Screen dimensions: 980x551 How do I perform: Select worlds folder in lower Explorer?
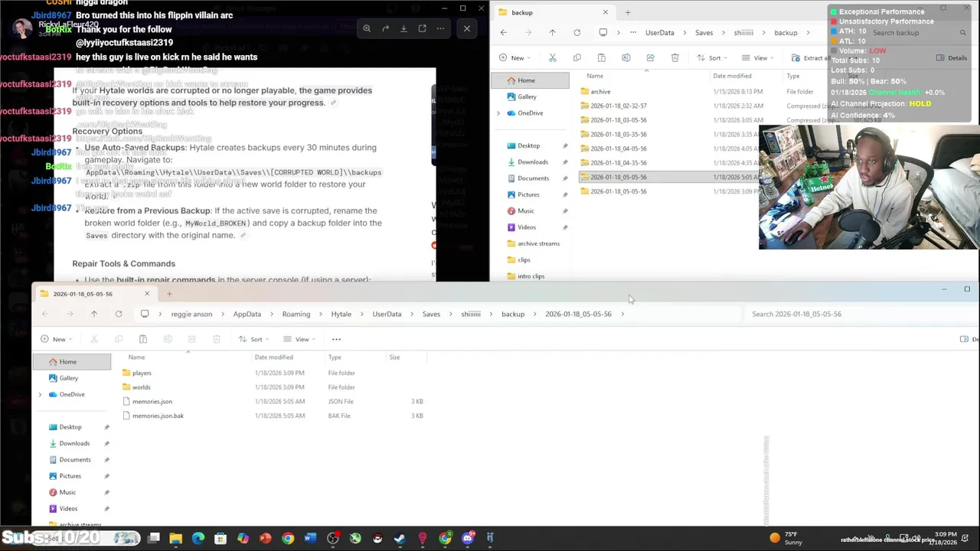coord(274,387)
